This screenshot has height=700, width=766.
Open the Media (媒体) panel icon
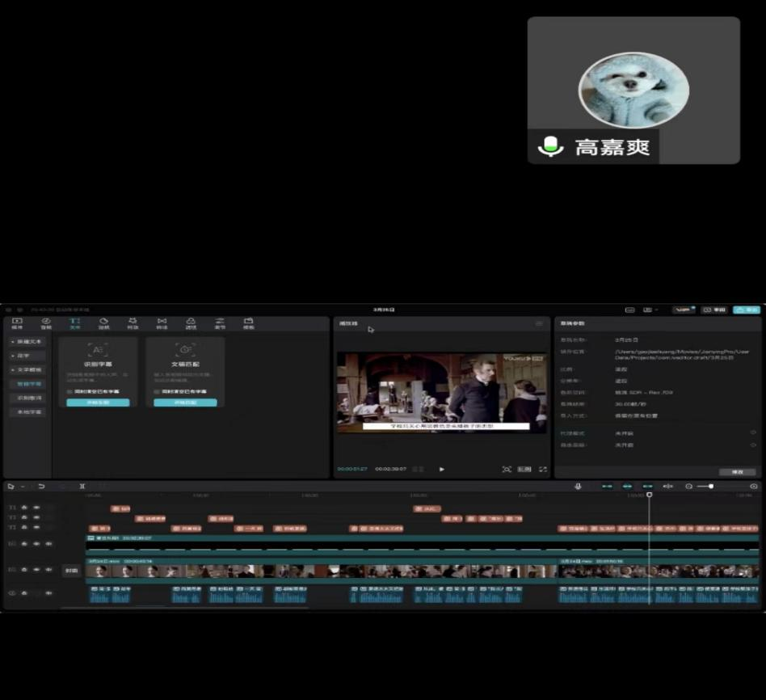tap(17, 323)
